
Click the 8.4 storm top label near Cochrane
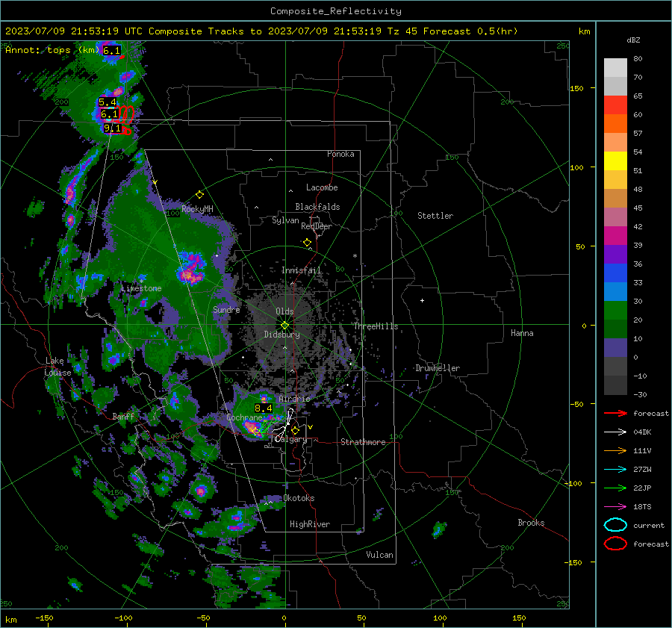[263, 408]
